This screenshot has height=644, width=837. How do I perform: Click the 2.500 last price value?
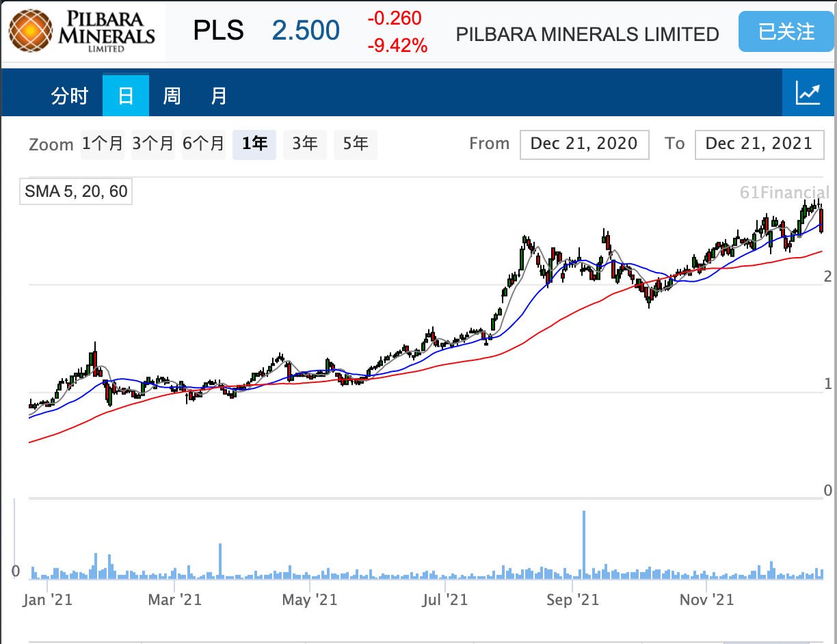click(306, 31)
